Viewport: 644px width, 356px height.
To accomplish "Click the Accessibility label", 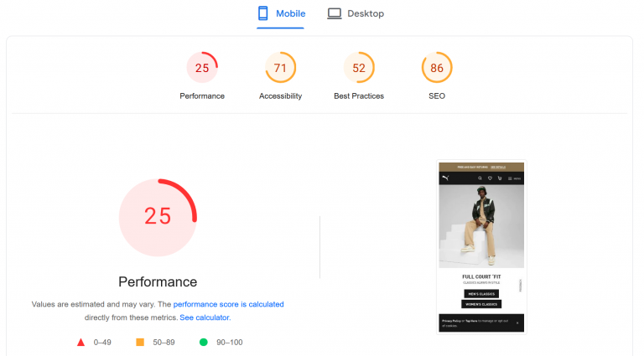I will pos(281,96).
